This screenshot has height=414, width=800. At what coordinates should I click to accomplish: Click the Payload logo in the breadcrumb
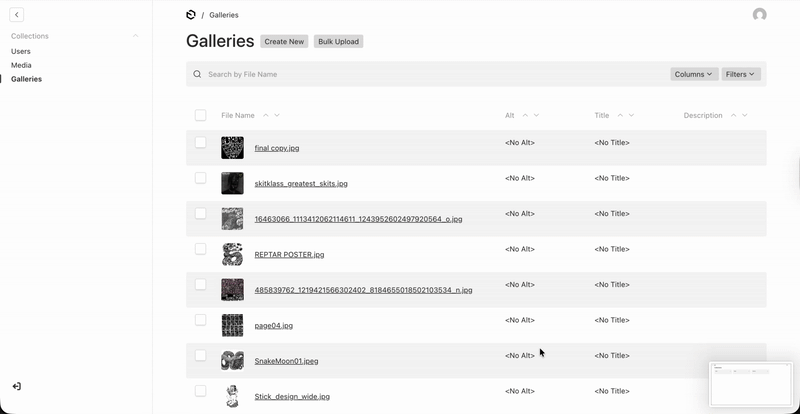click(191, 15)
